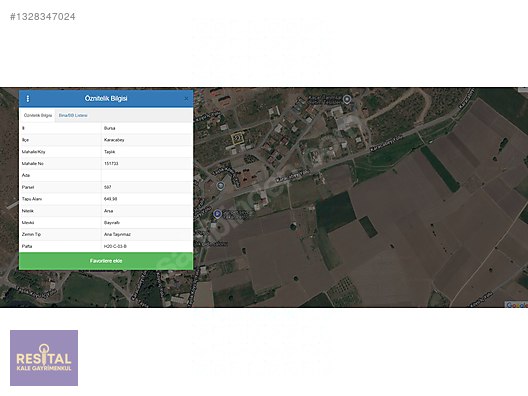This screenshot has height=396, width=528.
Task: Click the green Favorilere ekle button
Action: pyautogui.click(x=106, y=261)
